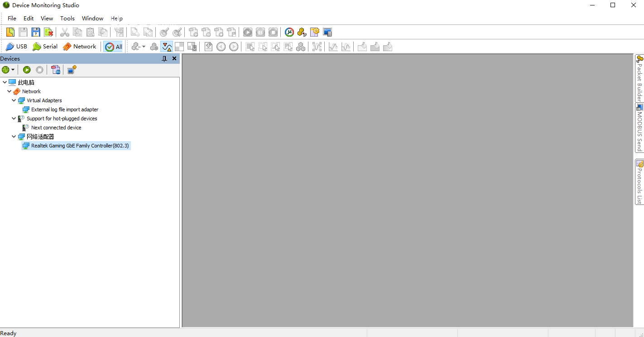Pin the Devices panel
644x337 pixels.
164,59
